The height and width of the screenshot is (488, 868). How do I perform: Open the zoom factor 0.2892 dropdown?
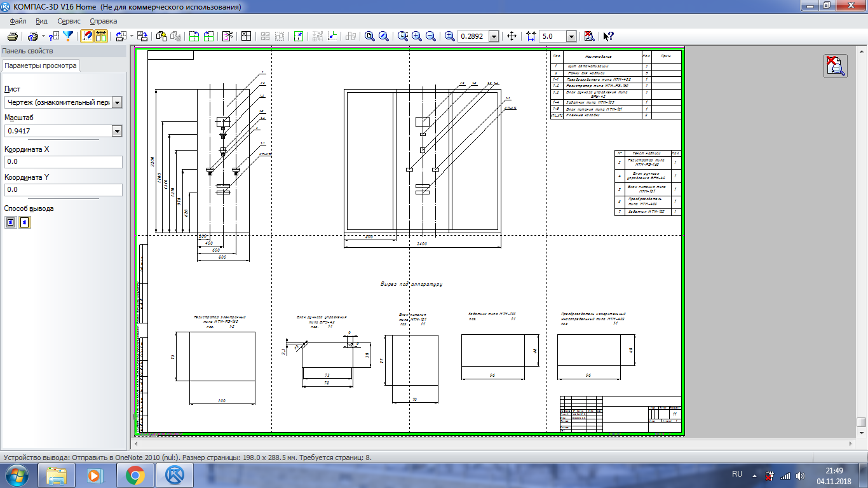click(x=494, y=36)
